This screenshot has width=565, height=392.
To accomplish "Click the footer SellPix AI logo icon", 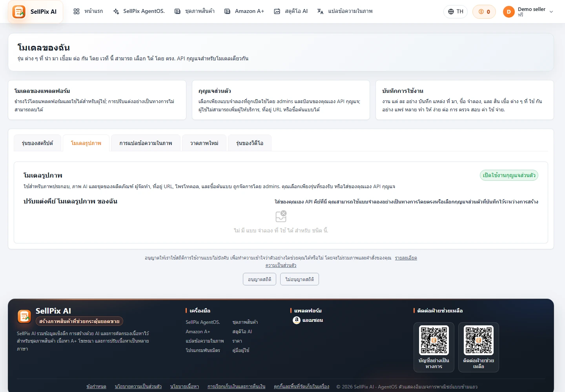I will (24, 316).
